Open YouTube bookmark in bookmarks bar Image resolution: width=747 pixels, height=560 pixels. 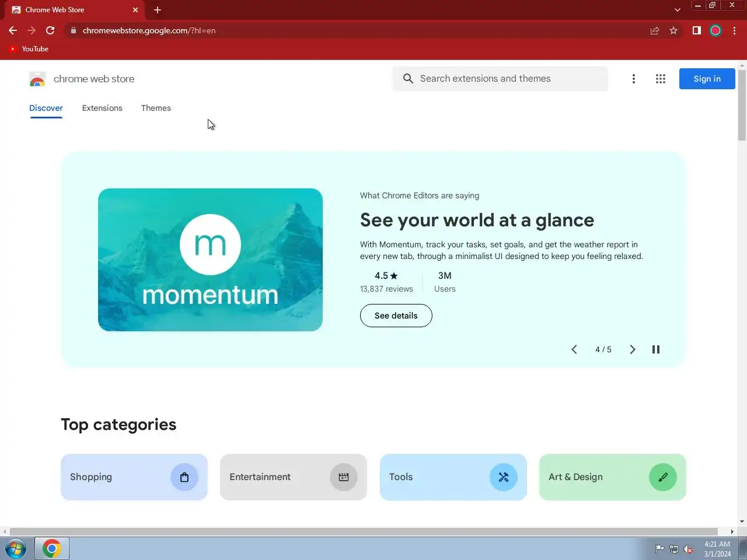click(x=29, y=49)
